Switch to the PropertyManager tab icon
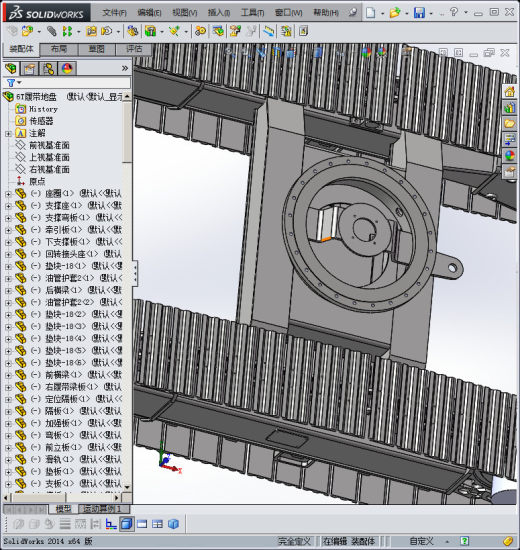520x550 pixels. [x=29, y=68]
